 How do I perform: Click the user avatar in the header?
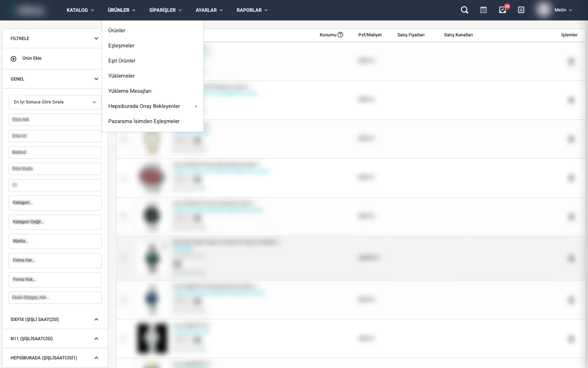coord(543,10)
